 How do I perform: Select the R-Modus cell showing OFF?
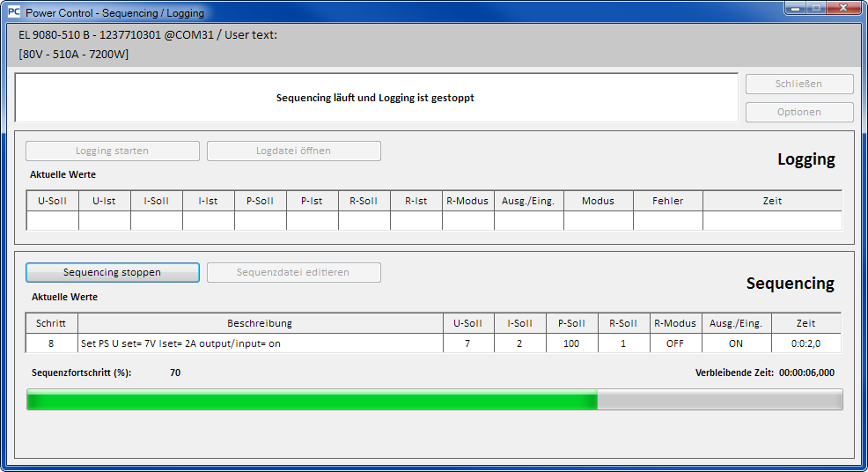pos(675,343)
